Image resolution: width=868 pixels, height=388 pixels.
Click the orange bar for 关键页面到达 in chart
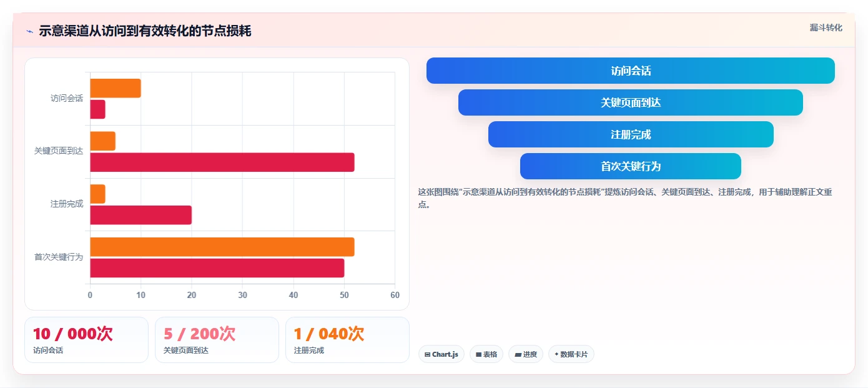pyautogui.click(x=103, y=141)
